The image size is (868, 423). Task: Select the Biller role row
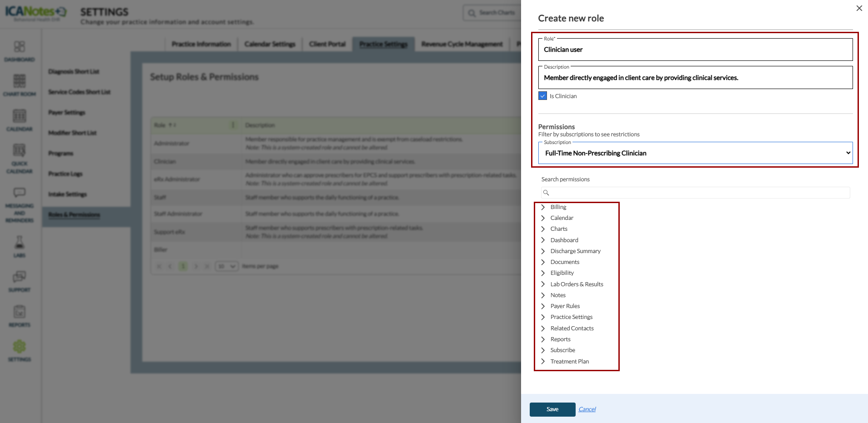click(336, 250)
